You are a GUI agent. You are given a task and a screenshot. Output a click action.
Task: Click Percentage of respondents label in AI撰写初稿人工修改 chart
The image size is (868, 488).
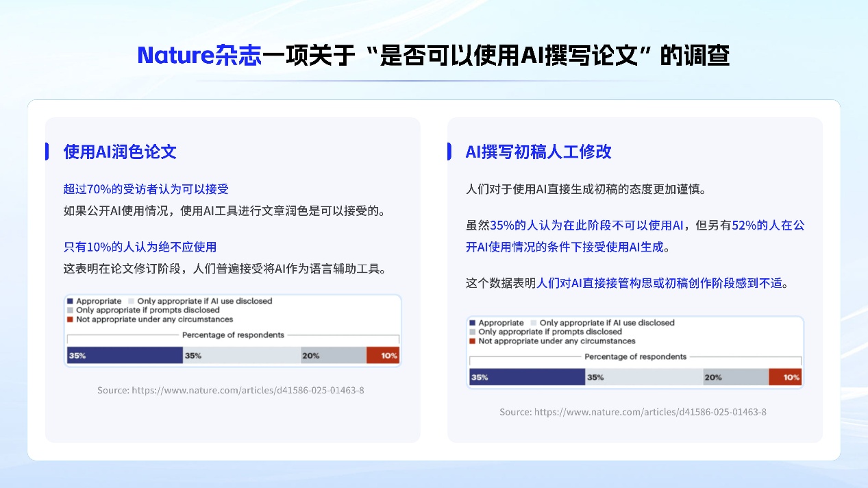(x=635, y=357)
